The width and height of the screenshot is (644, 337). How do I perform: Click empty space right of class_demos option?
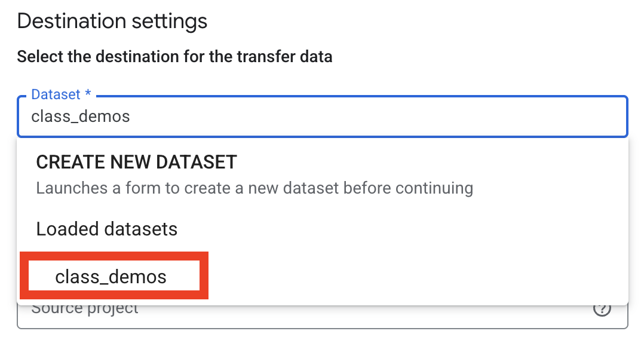click(418, 277)
